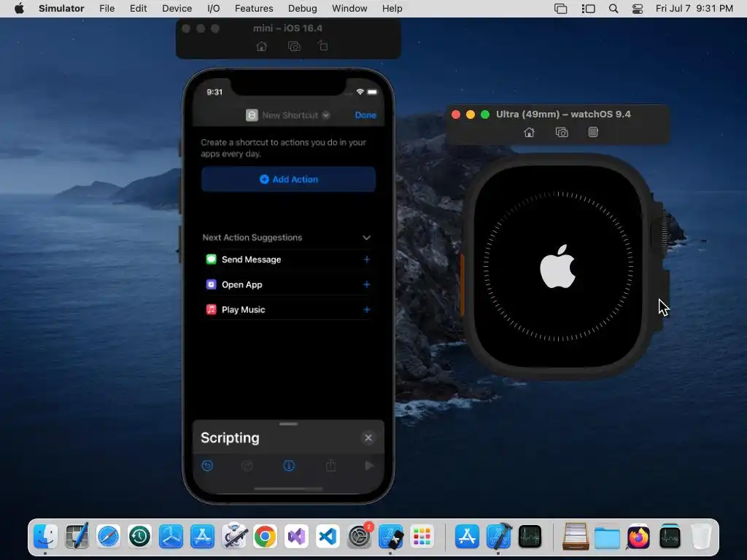Add the Play Music action with its plus
This screenshot has width=747, height=560.
pyautogui.click(x=366, y=309)
